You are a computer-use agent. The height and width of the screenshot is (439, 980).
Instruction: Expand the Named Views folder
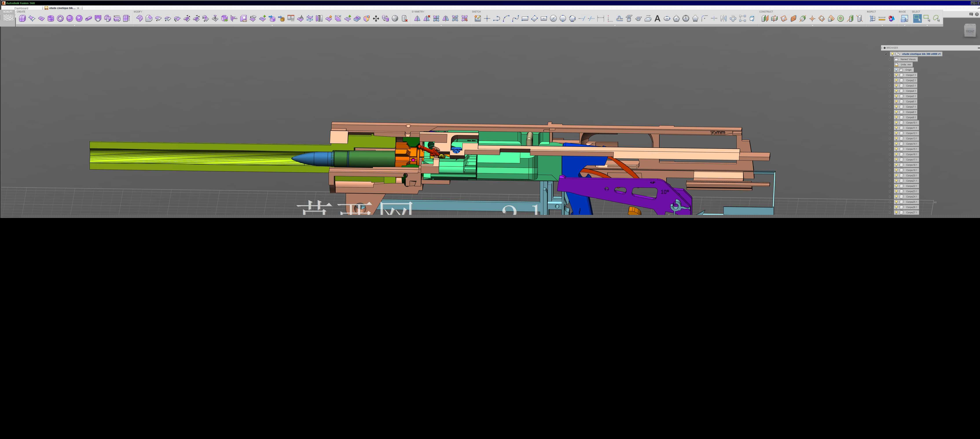890,59
